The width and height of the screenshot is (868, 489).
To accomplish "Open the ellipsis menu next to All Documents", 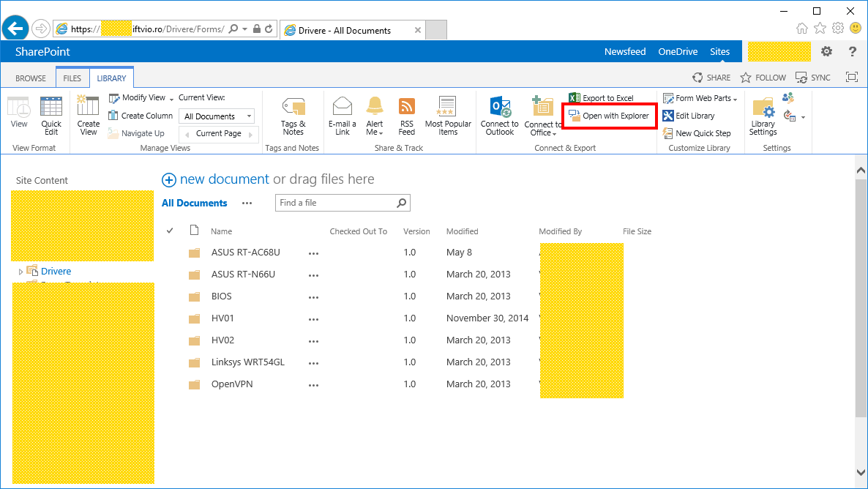I will click(x=247, y=204).
